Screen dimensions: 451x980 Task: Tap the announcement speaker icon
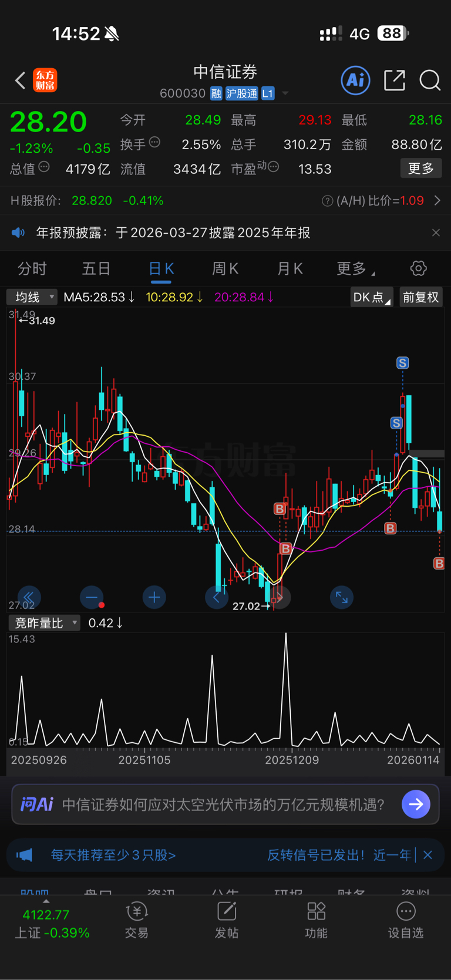tap(19, 233)
